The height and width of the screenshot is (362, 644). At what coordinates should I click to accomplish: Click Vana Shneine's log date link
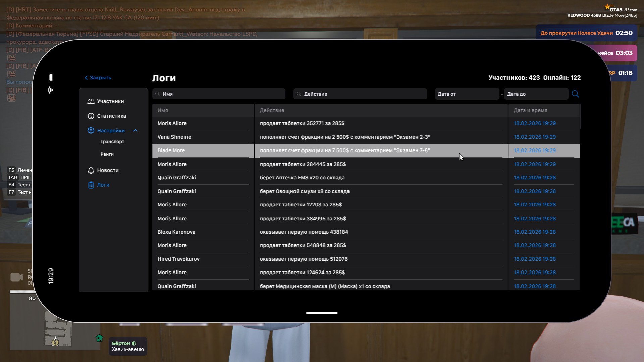[x=535, y=137]
